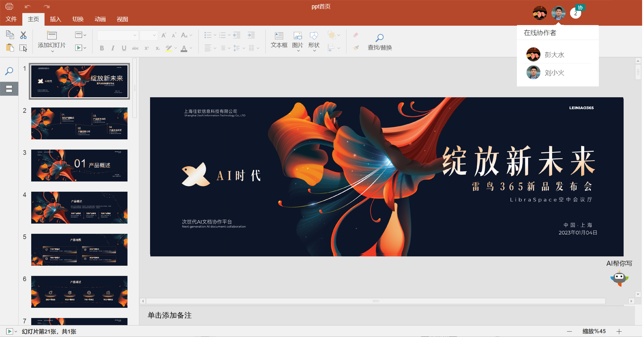Open the slide layout dropdown
The width and height of the screenshot is (644, 337).
point(81,35)
